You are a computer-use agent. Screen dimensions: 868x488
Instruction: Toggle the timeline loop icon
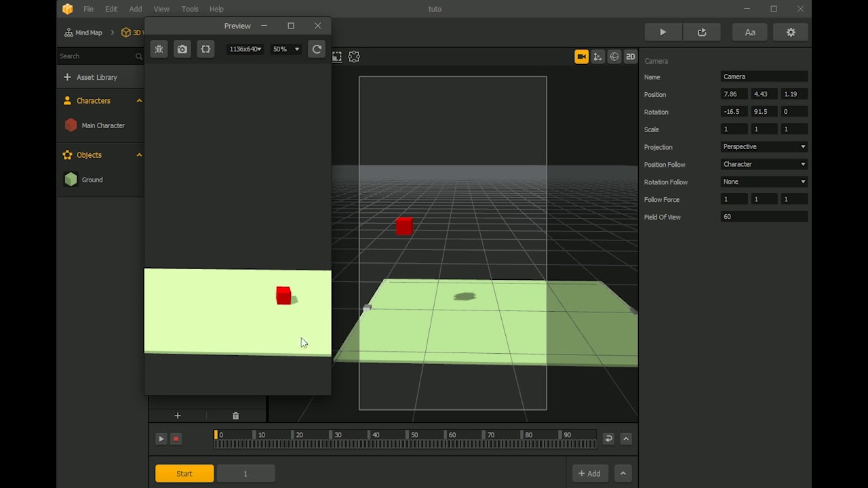[608, 439]
